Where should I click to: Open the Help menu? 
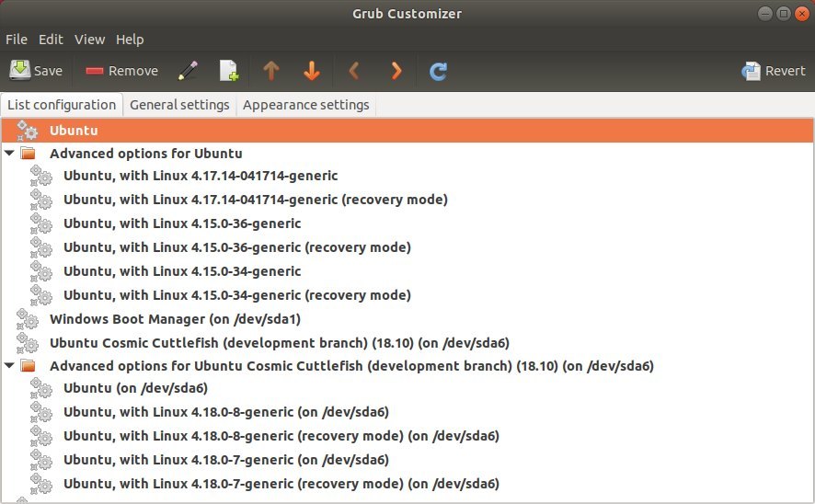coord(130,40)
